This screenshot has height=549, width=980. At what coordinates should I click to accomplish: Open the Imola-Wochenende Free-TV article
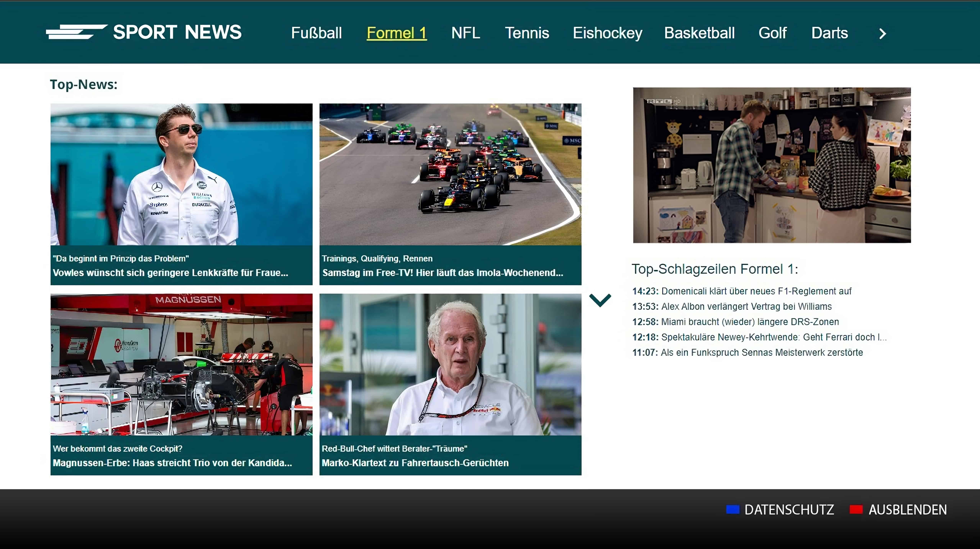click(x=450, y=194)
